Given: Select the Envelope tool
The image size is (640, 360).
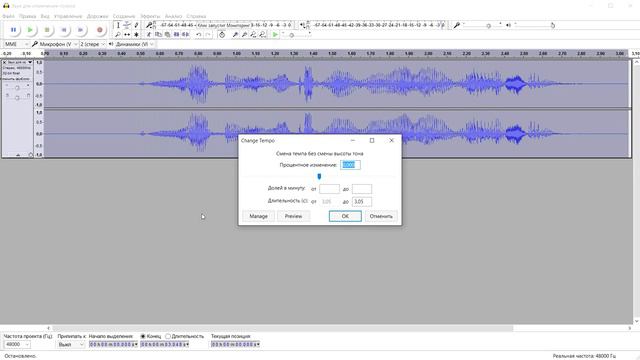Looking at the screenshot, I should (127, 25).
